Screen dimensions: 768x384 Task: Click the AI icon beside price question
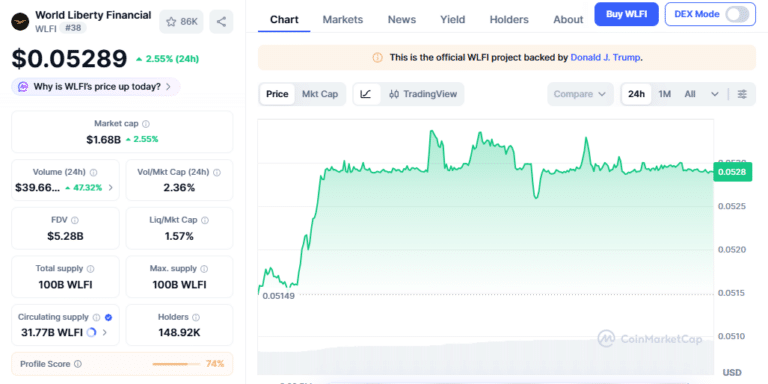click(23, 87)
